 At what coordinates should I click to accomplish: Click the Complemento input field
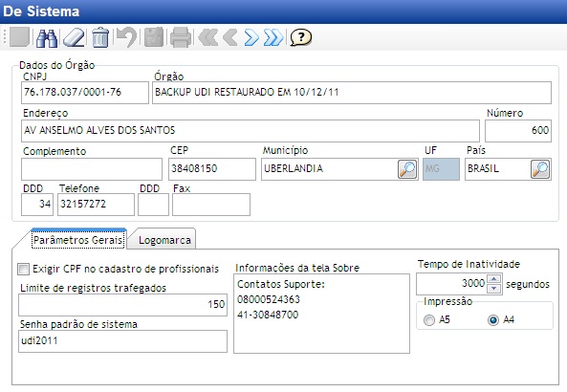pos(92,169)
